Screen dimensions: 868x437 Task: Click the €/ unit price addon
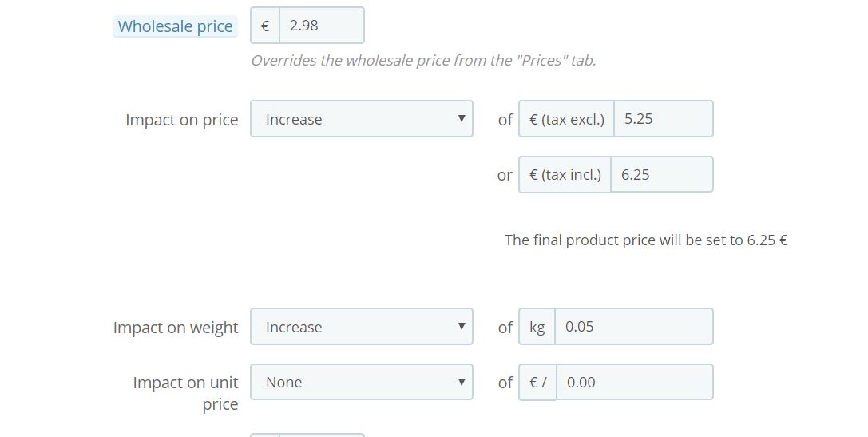[537, 383]
